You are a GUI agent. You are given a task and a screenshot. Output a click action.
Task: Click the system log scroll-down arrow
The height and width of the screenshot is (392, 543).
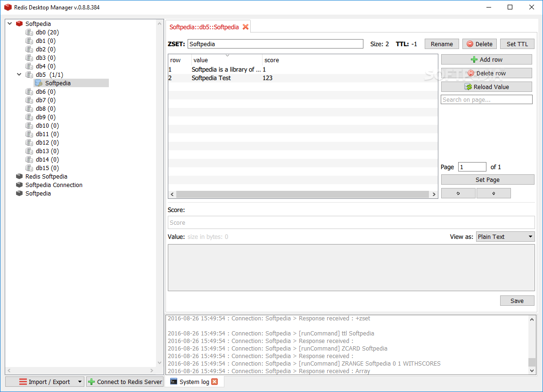click(532, 370)
